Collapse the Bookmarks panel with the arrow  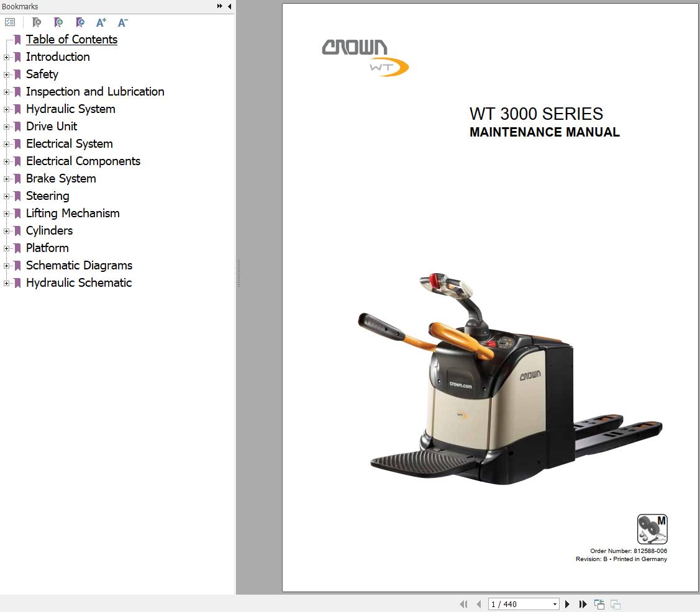tap(229, 6)
